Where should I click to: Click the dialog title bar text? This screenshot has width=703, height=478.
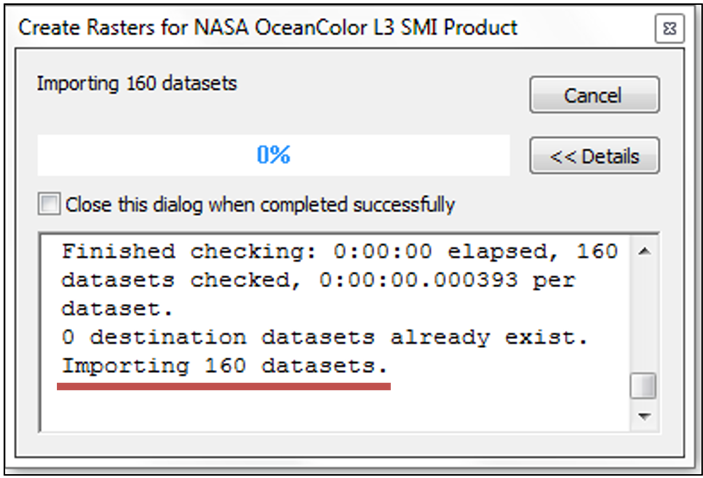coord(268,27)
